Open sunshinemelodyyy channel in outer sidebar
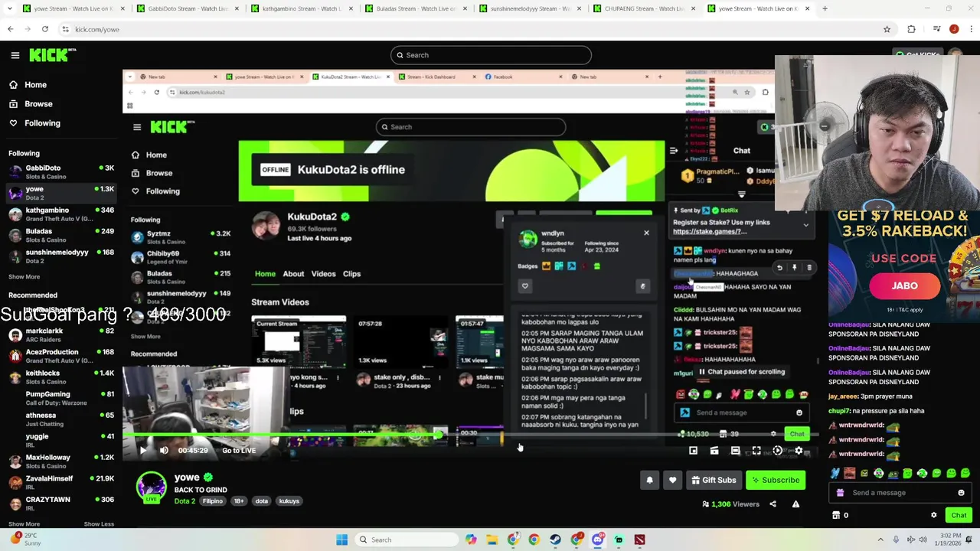 60,256
